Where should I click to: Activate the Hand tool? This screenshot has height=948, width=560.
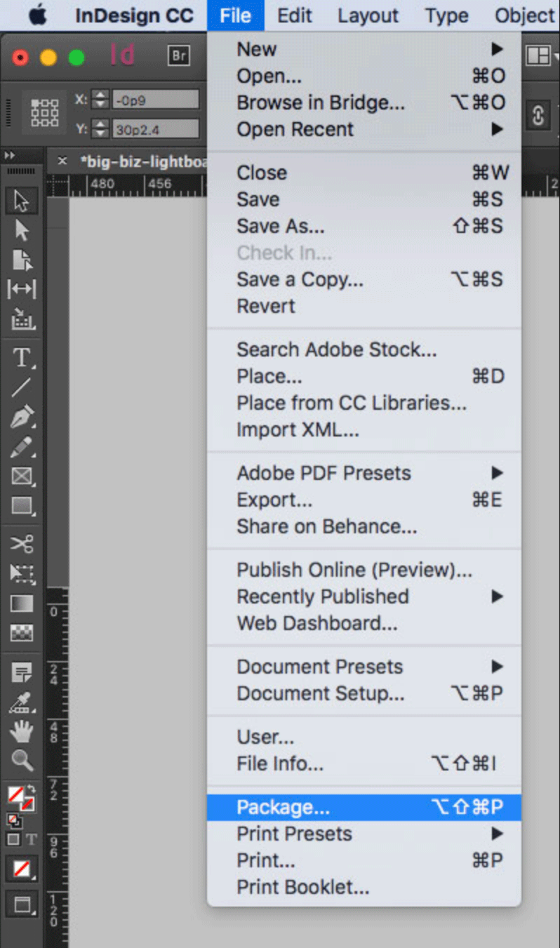22,731
